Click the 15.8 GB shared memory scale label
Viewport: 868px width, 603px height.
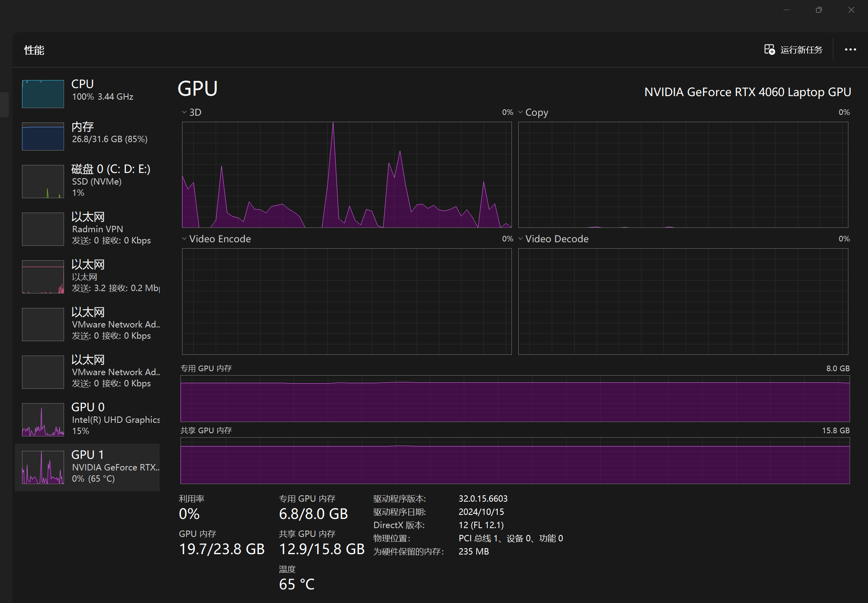point(836,430)
